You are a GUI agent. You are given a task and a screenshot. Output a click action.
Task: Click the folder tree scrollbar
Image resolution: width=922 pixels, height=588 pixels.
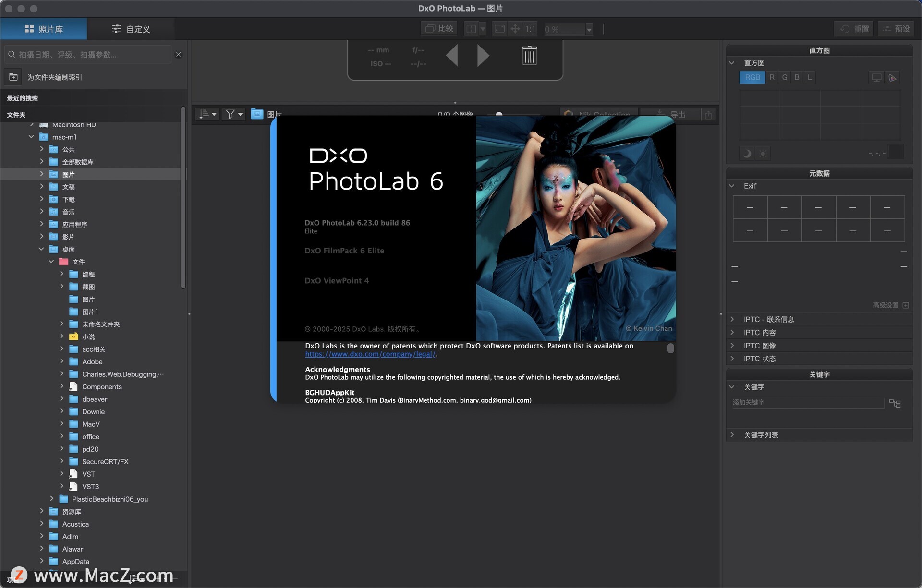pos(183,198)
